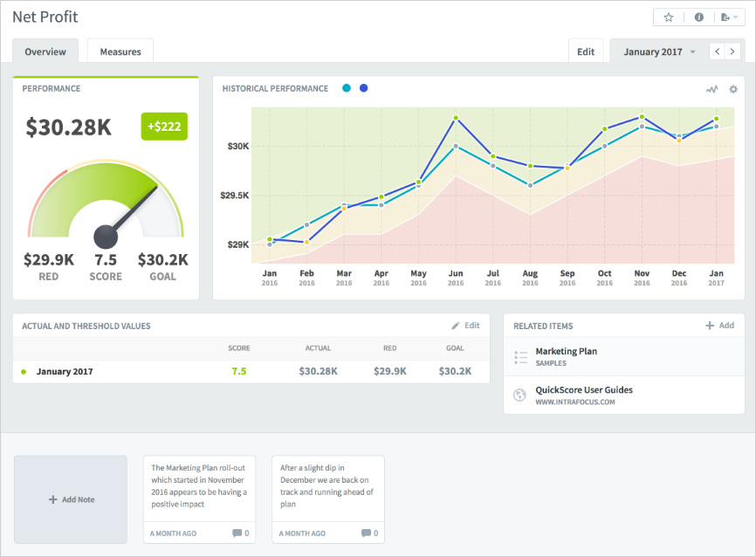
Task: Click the star favorite icon in the header
Action: click(x=669, y=17)
